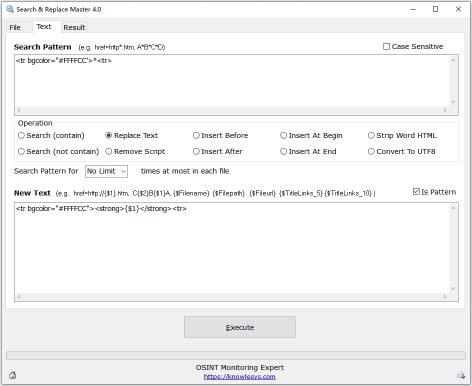
Task: Click the 'times at most in each file' text
Action: click(x=185, y=171)
